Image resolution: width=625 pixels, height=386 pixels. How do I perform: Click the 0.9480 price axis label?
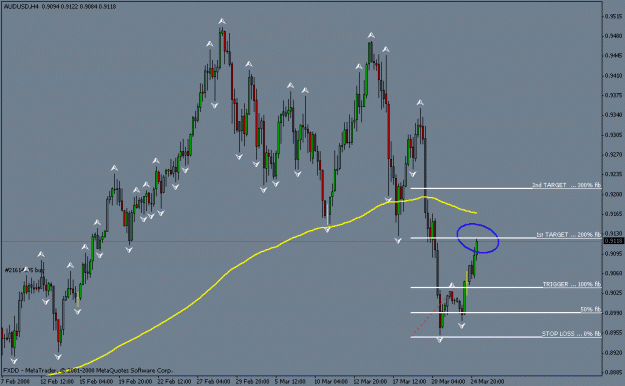(613, 36)
